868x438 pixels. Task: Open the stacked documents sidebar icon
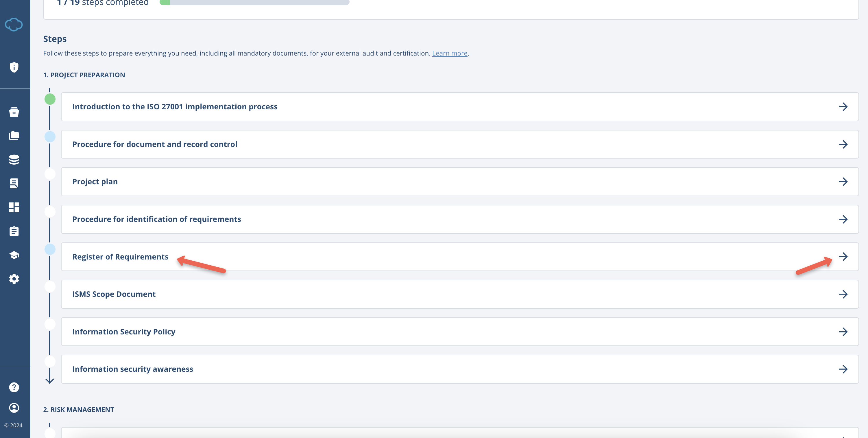point(14,136)
